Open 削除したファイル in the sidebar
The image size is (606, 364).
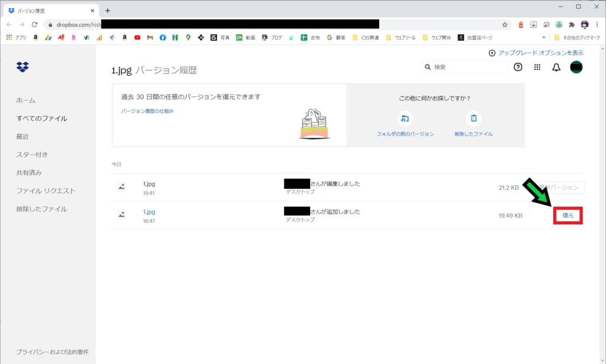coord(41,209)
